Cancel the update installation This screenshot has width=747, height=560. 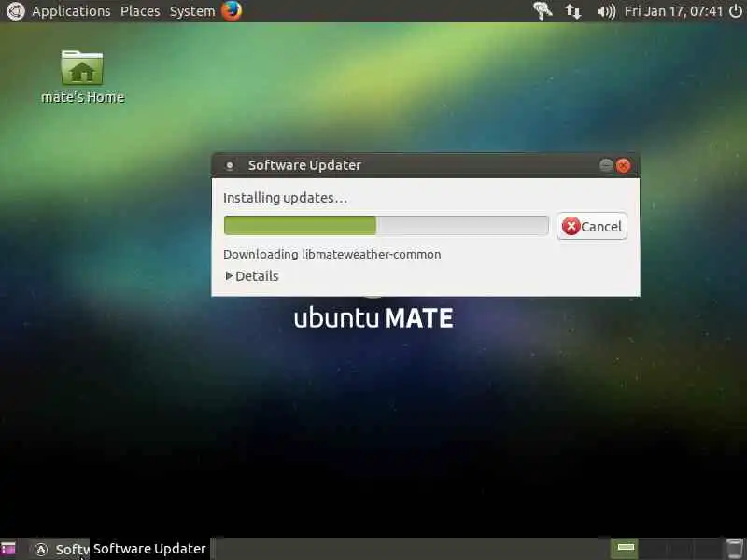click(592, 226)
